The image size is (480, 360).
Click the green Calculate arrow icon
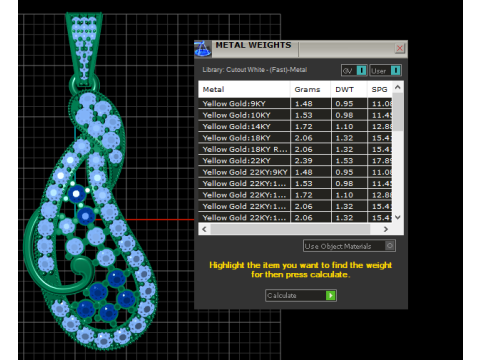[x=330, y=295]
